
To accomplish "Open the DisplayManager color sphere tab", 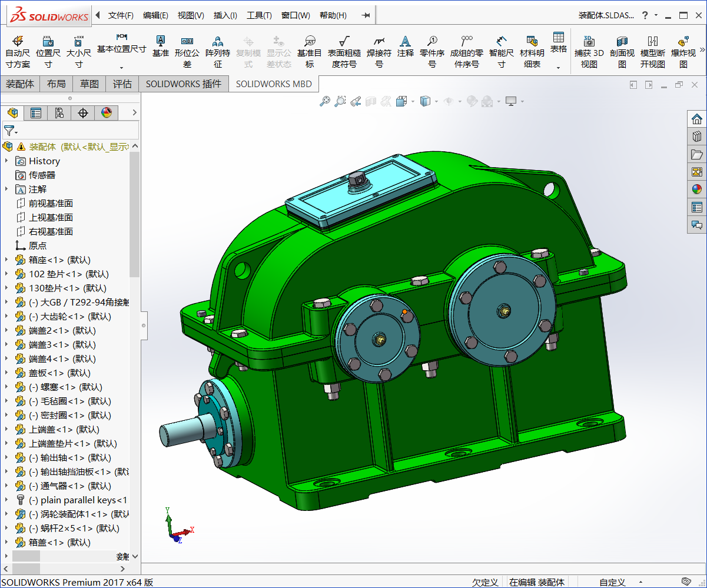I will tap(107, 113).
